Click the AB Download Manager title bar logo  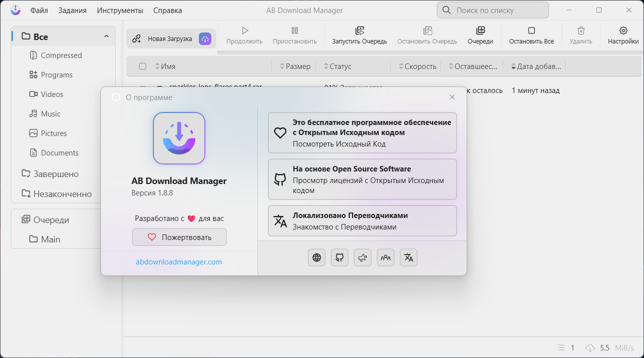tap(15, 10)
